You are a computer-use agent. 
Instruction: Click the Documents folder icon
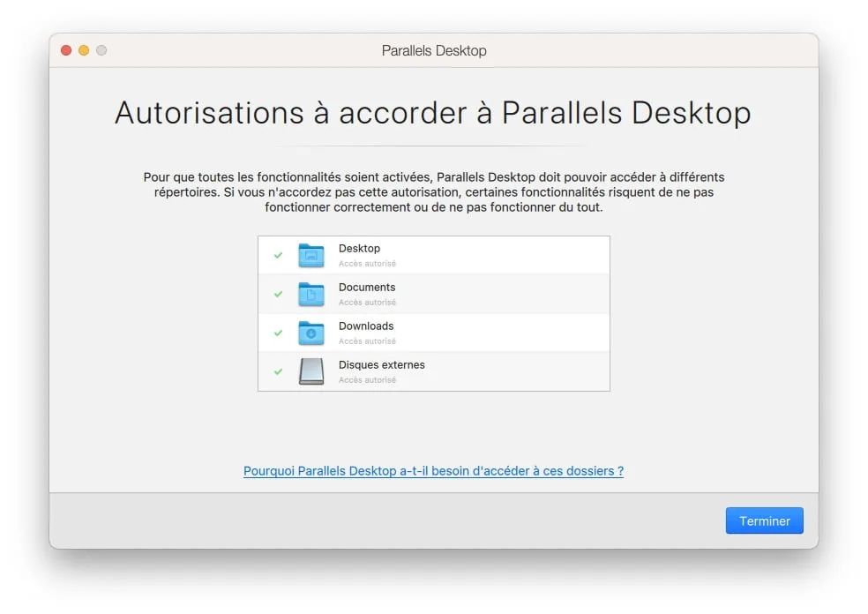point(311,294)
